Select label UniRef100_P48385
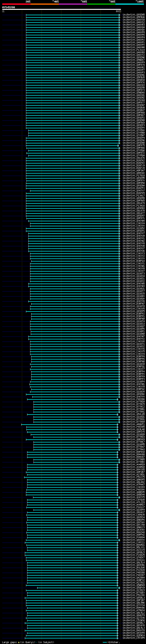This screenshot has width=146, height=644. pyautogui.click(x=133, y=427)
